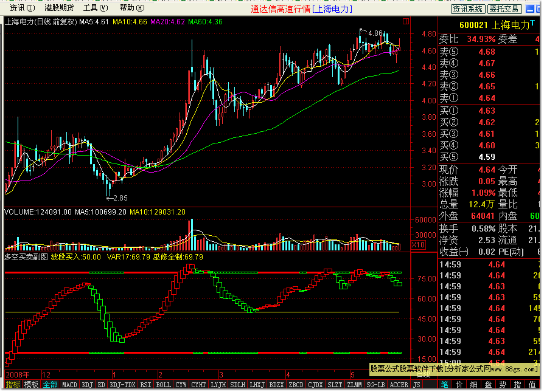
Task: Switch to ACCER indicator
Action: (399, 385)
